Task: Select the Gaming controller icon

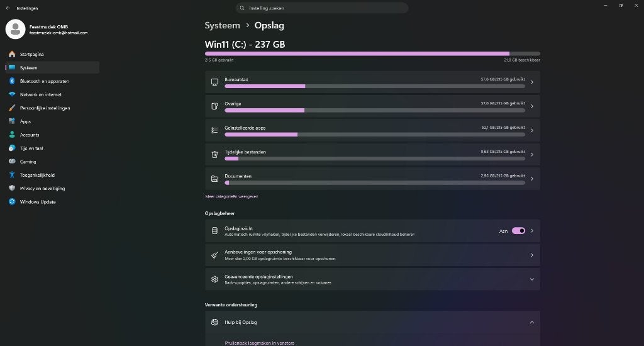Action: [x=12, y=162]
